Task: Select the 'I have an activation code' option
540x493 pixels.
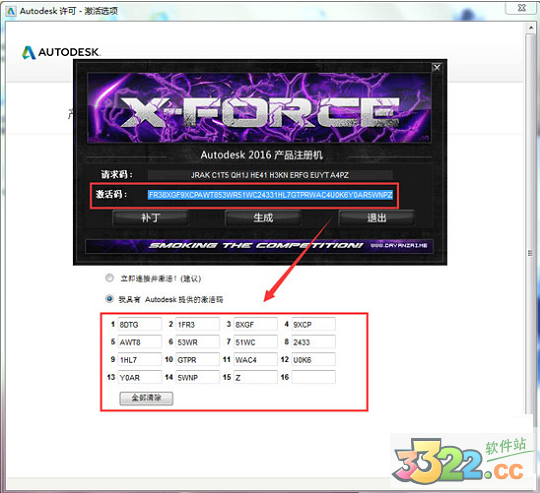Action: coord(110,298)
